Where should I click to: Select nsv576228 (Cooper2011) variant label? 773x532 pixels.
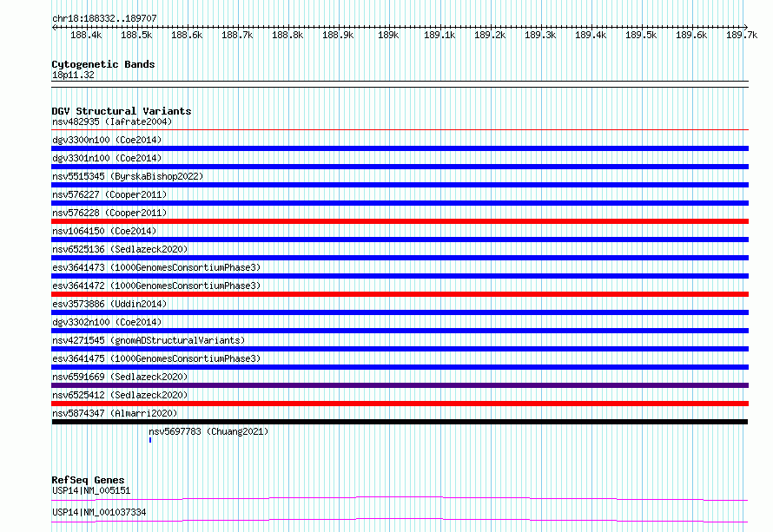(x=109, y=213)
